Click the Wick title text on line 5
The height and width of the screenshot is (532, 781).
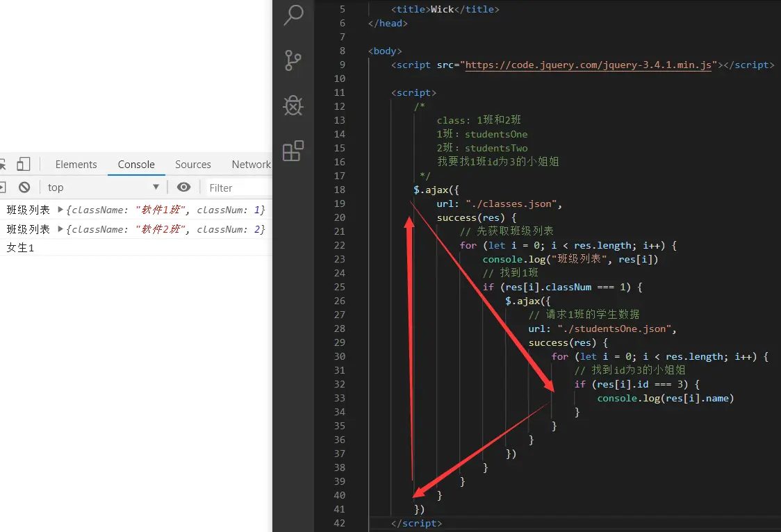[x=443, y=10]
